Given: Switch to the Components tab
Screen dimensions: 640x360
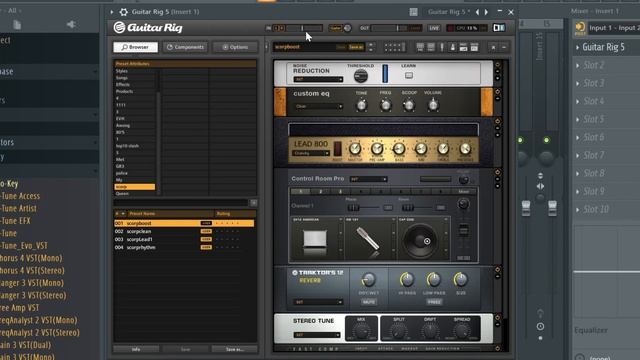Looking at the screenshot, I should click(x=185, y=47).
